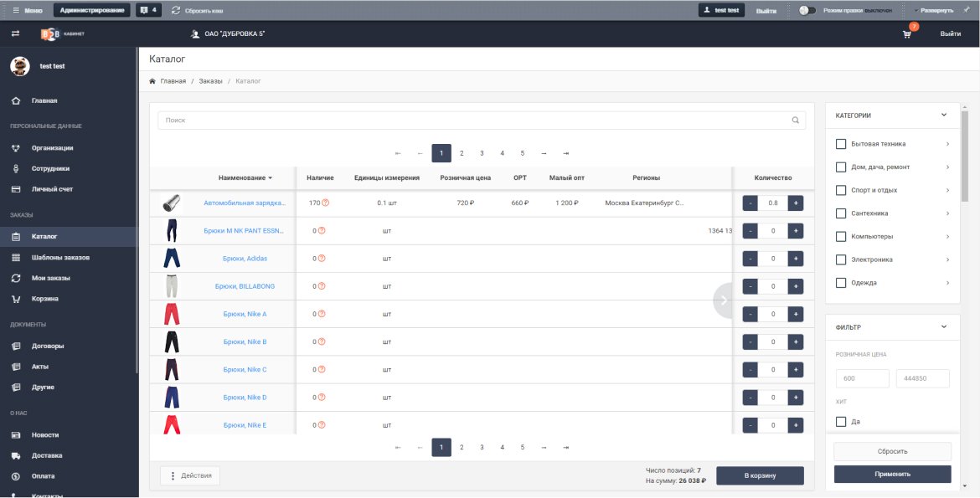Open thumbnail of Автомобильная зарядка
Screen dimensions: 980x498
pos(171,203)
